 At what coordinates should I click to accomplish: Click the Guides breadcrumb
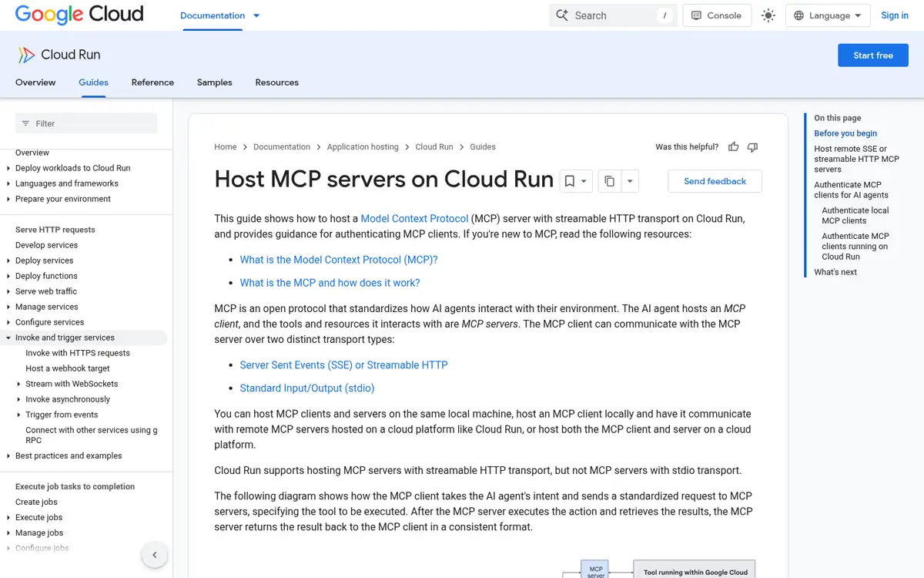point(483,146)
